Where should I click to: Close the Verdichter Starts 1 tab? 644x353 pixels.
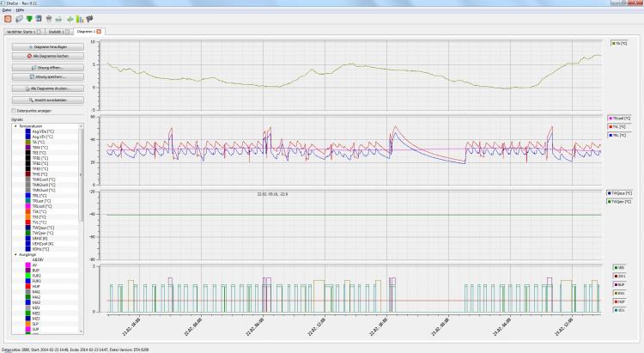pyautogui.click(x=39, y=32)
